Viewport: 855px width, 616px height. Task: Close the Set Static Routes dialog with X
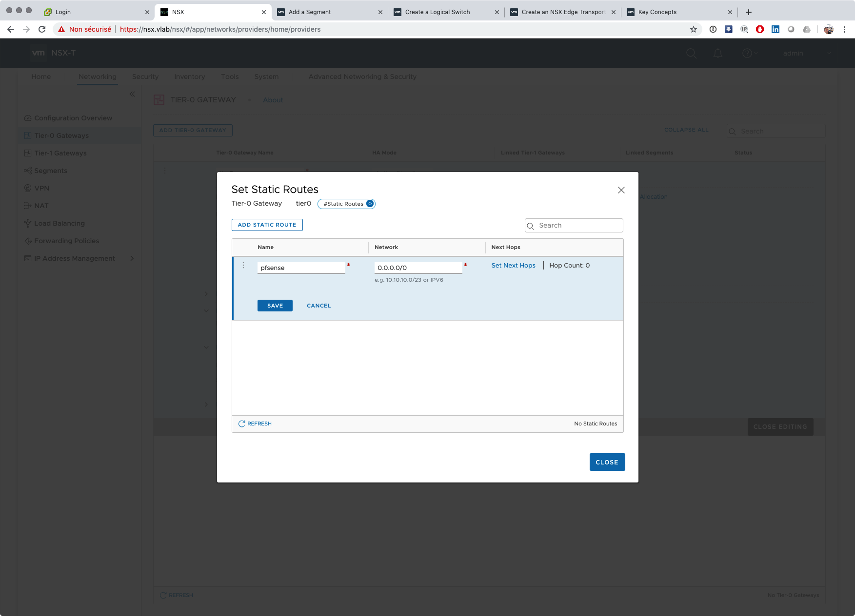(621, 190)
